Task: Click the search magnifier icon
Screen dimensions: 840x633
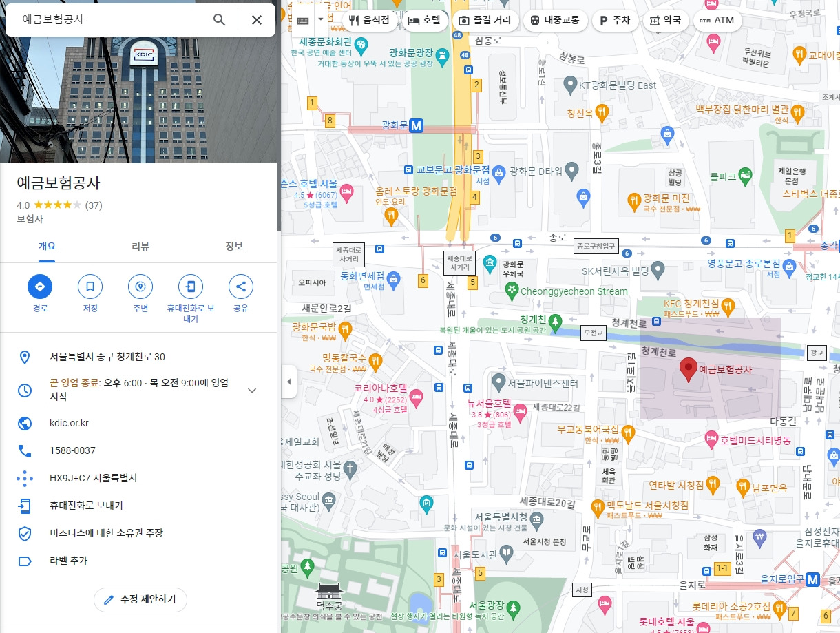Action: coord(219,21)
